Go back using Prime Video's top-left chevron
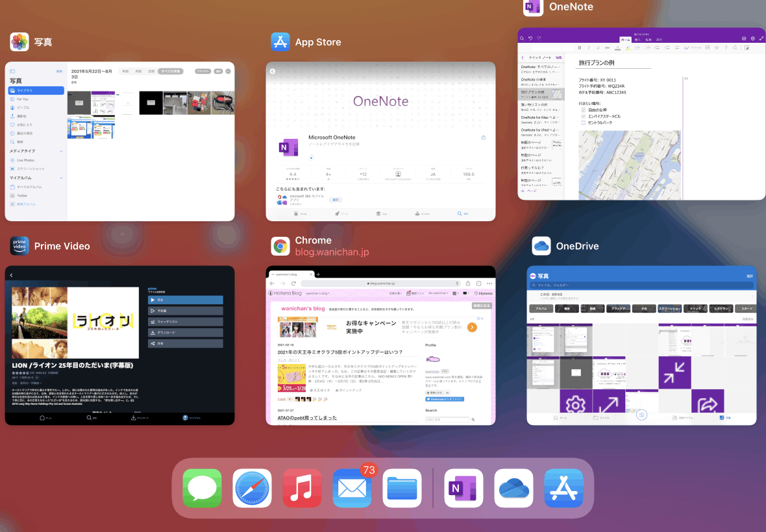The image size is (766, 532). 11,275
